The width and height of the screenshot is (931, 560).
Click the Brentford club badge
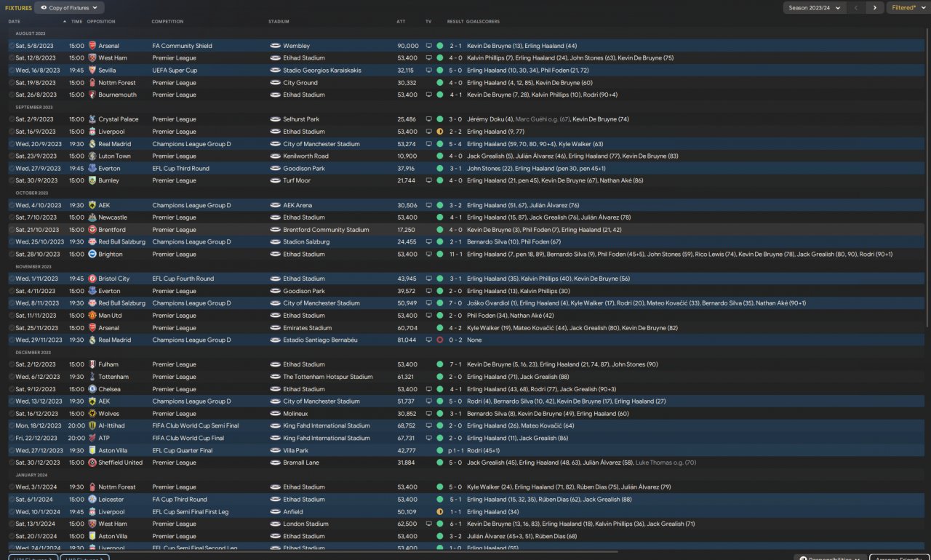coord(92,230)
